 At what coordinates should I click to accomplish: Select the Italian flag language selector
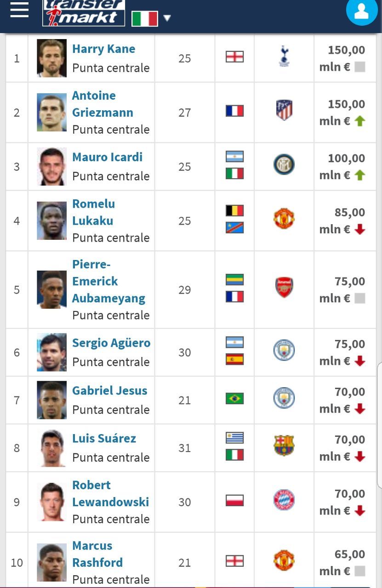pyautogui.click(x=144, y=18)
